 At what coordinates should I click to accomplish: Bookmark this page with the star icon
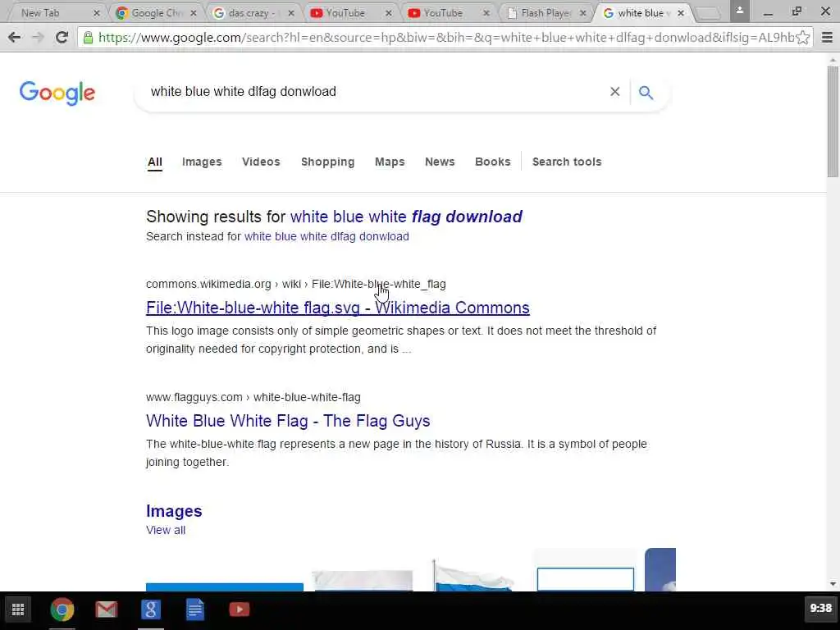point(802,37)
